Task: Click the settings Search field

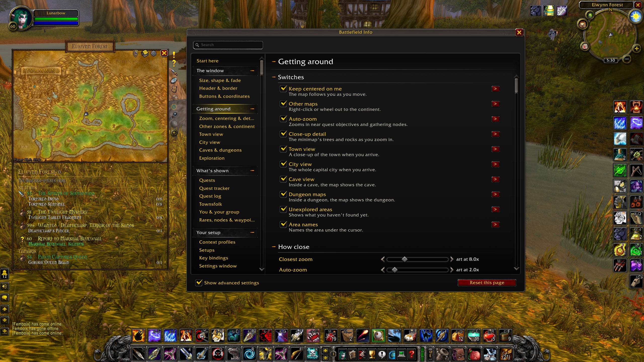Action: [x=228, y=45]
